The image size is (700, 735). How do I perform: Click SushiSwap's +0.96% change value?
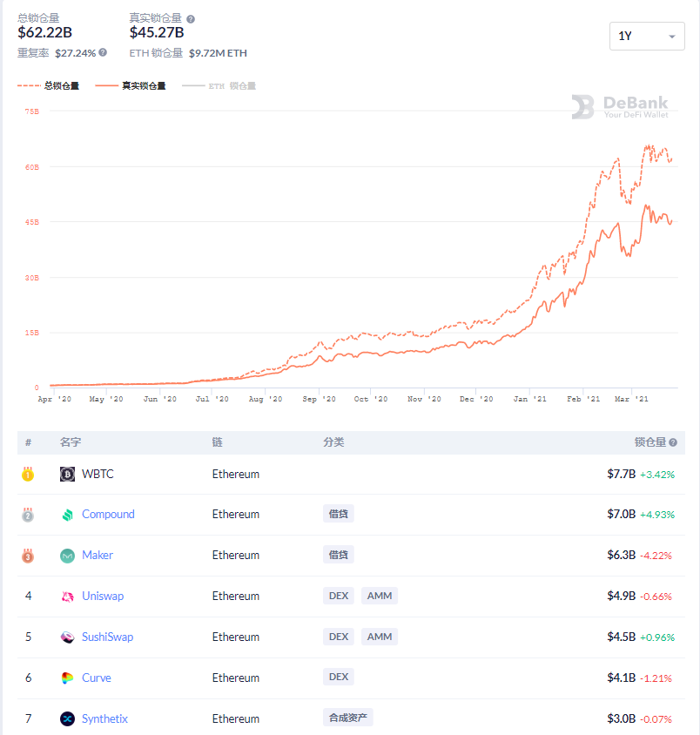(x=657, y=637)
